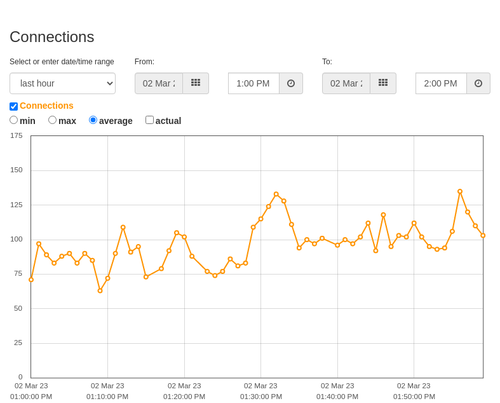Click the first data point at 01:00 PM
The width and height of the screenshot is (500, 403).
31,280
